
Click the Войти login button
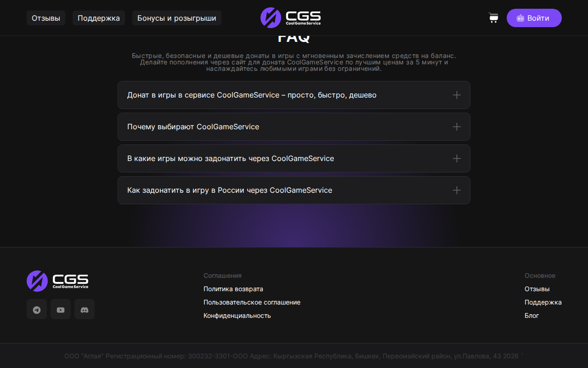tap(534, 18)
